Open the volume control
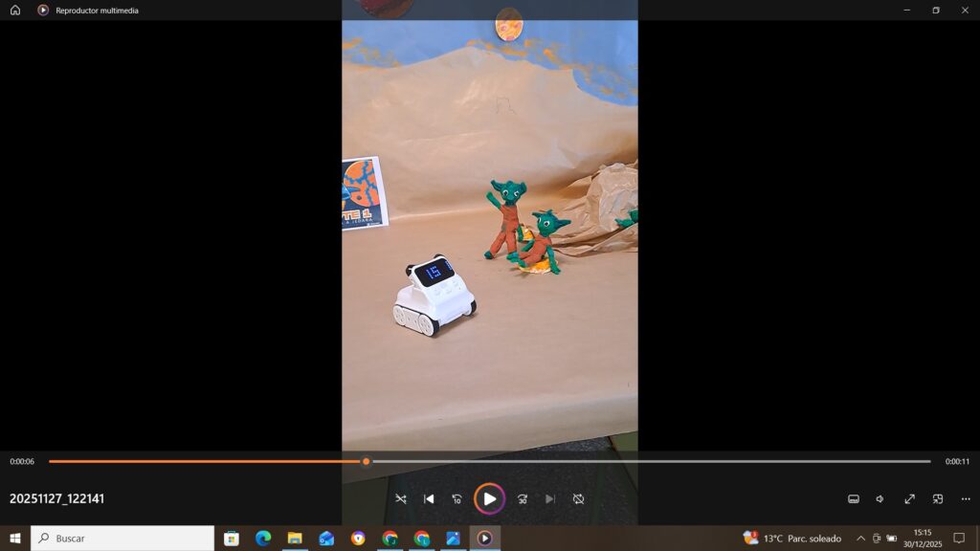 click(x=880, y=498)
